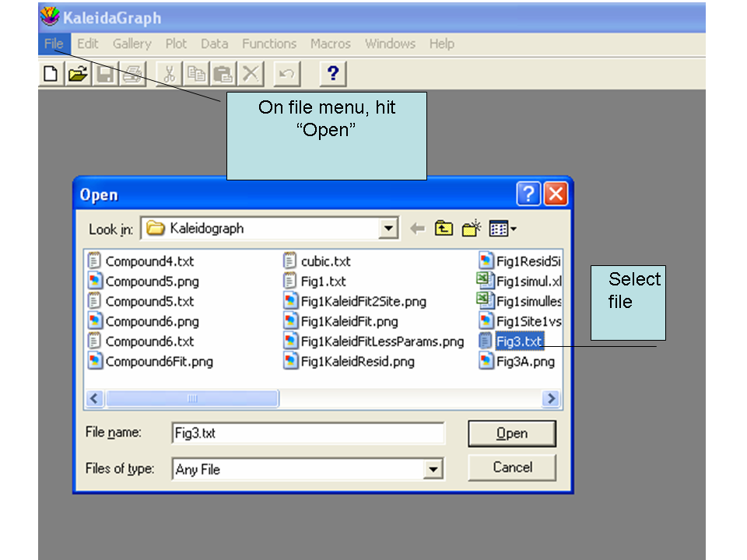The height and width of the screenshot is (560, 747).
Task: Select Fig1KaleidFit.png file
Action: (x=341, y=321)
